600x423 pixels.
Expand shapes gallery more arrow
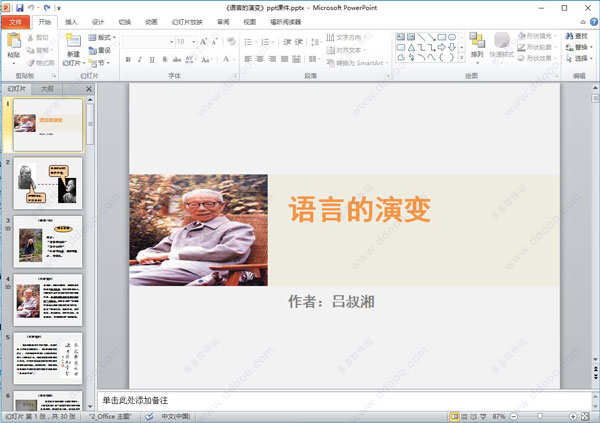(462, 58)
